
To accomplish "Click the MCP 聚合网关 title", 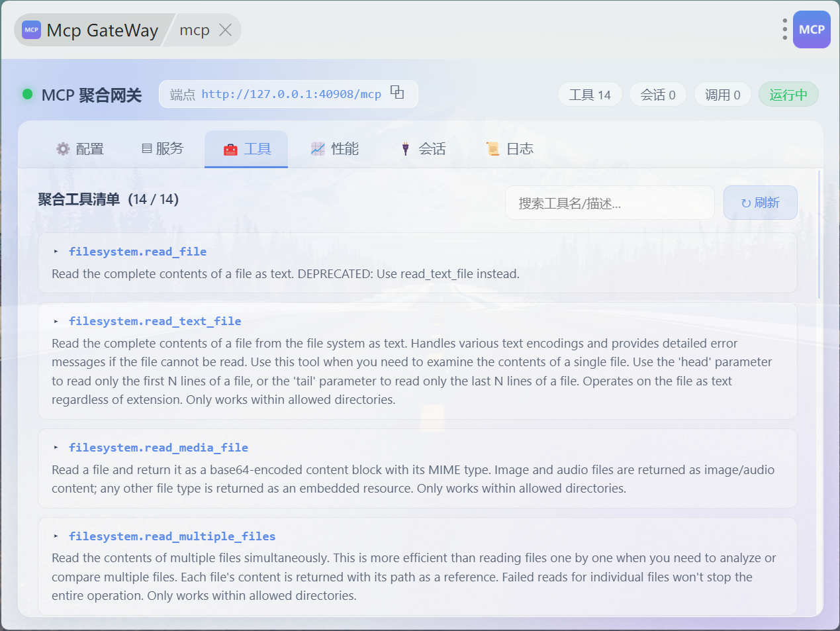I will coord(91,95).
